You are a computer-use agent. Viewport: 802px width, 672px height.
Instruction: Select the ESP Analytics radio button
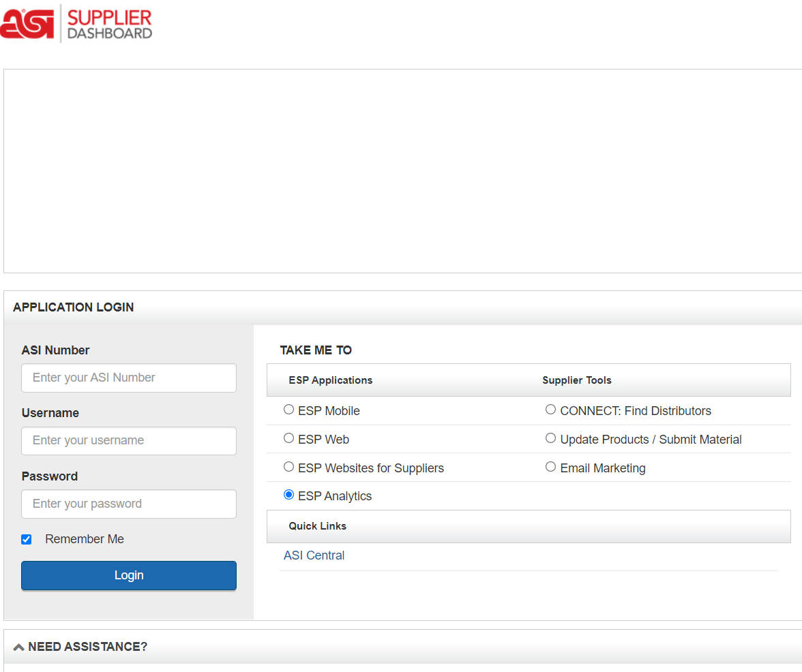click(289, 495)
